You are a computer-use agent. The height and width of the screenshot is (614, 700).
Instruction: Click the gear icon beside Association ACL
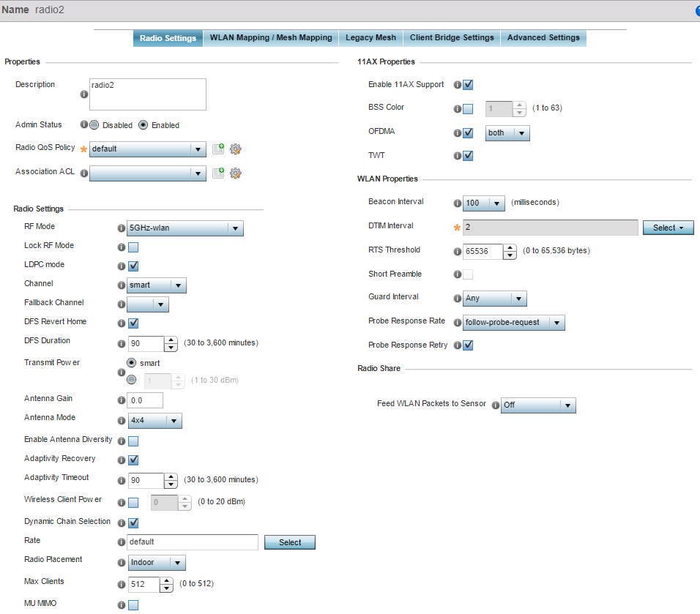click(235, 173)
